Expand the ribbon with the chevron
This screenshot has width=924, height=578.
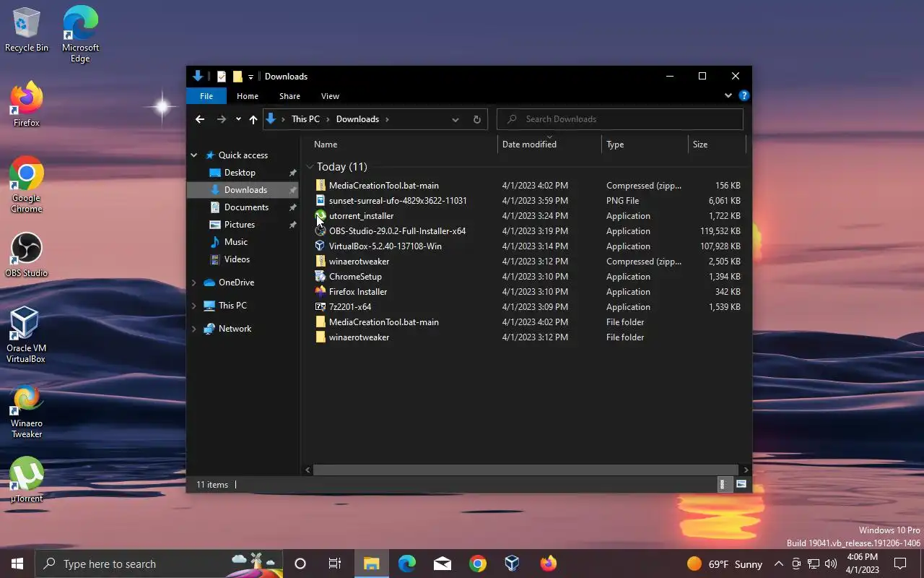click(728, 95)
